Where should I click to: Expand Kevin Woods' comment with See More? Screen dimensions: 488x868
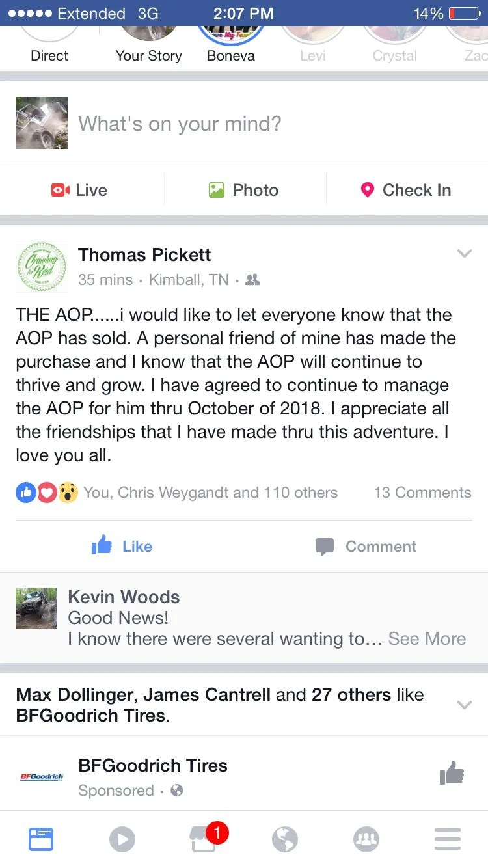[427, 638]
